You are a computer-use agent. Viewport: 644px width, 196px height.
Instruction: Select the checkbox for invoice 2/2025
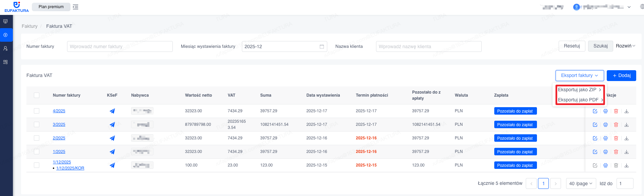point(37,138)
